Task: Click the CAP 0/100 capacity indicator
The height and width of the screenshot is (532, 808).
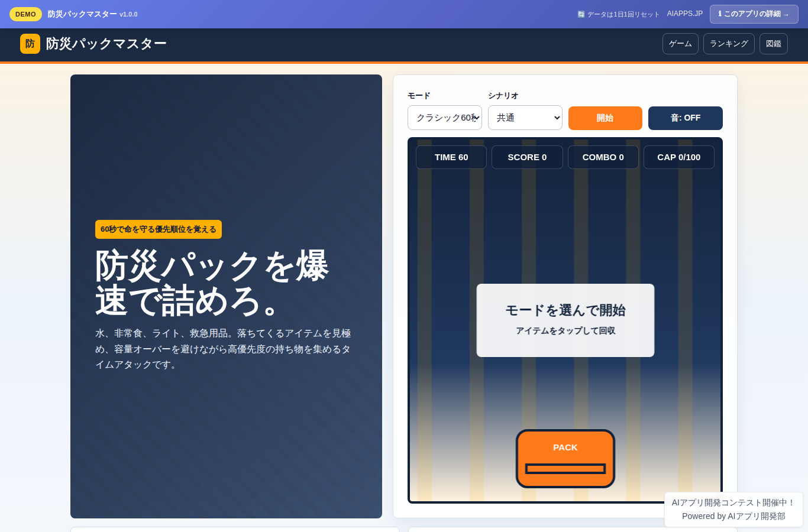Action: pyautogui.click(x=679, y=157)
